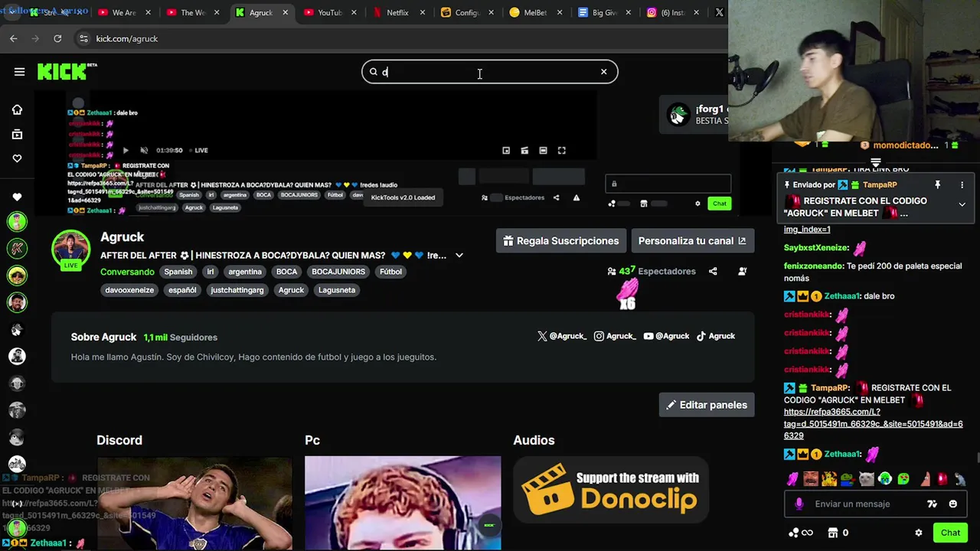Open the TikTok Agruck link
The image size is (980, 551).
point(716,336)
